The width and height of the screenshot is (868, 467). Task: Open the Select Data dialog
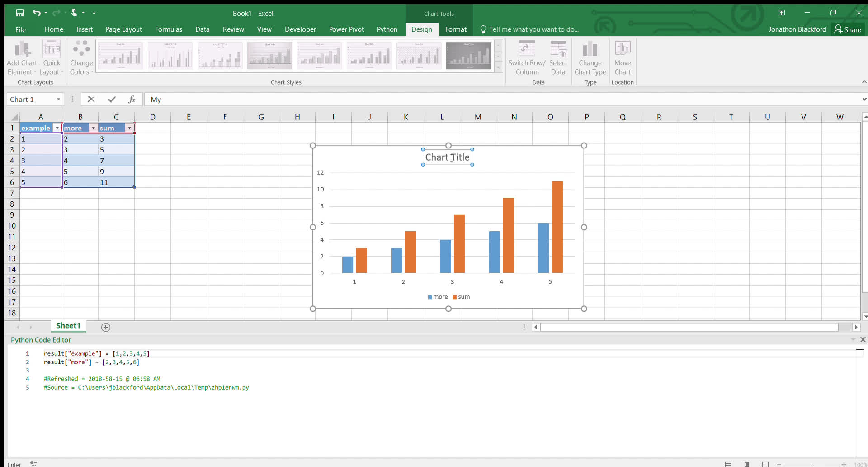pyautogui.click(x=558, y=57)
